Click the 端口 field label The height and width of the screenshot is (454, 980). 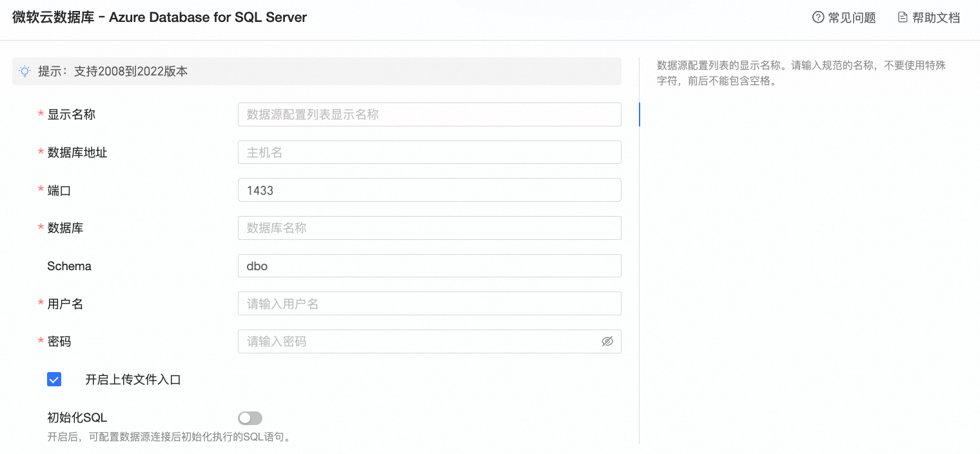click(59, 191)
